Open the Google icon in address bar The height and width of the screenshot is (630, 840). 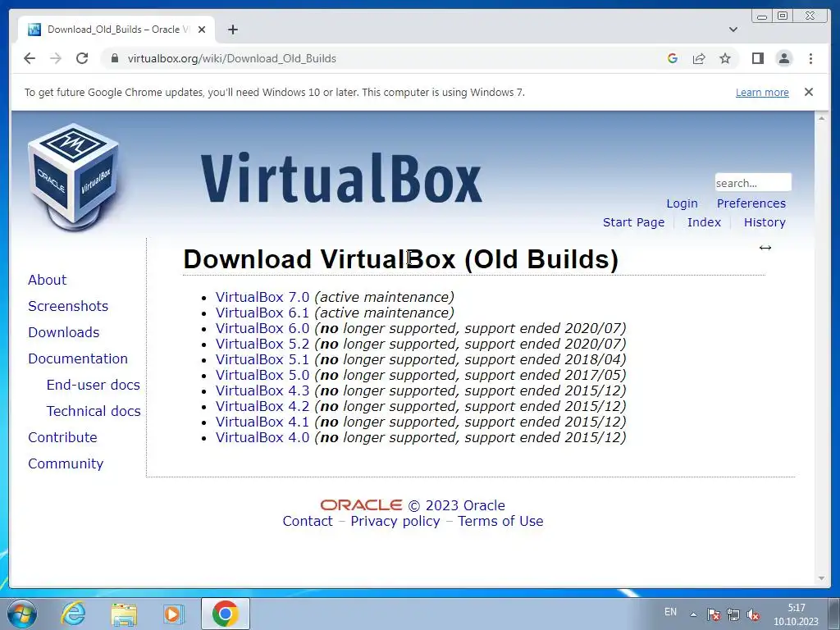click(x=673, y=58)
